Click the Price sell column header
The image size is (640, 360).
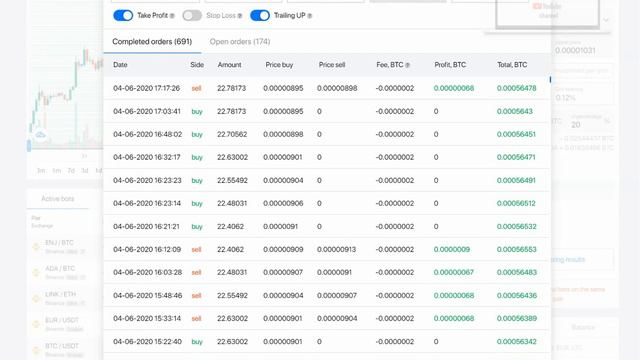coord(332,64)
